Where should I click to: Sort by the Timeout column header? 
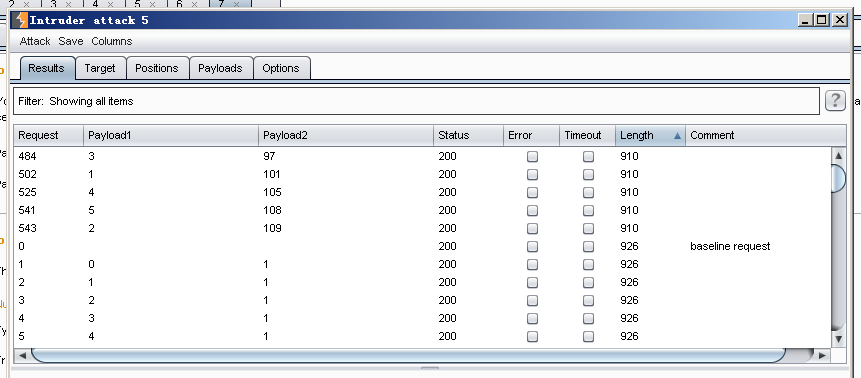click(588, 135)
